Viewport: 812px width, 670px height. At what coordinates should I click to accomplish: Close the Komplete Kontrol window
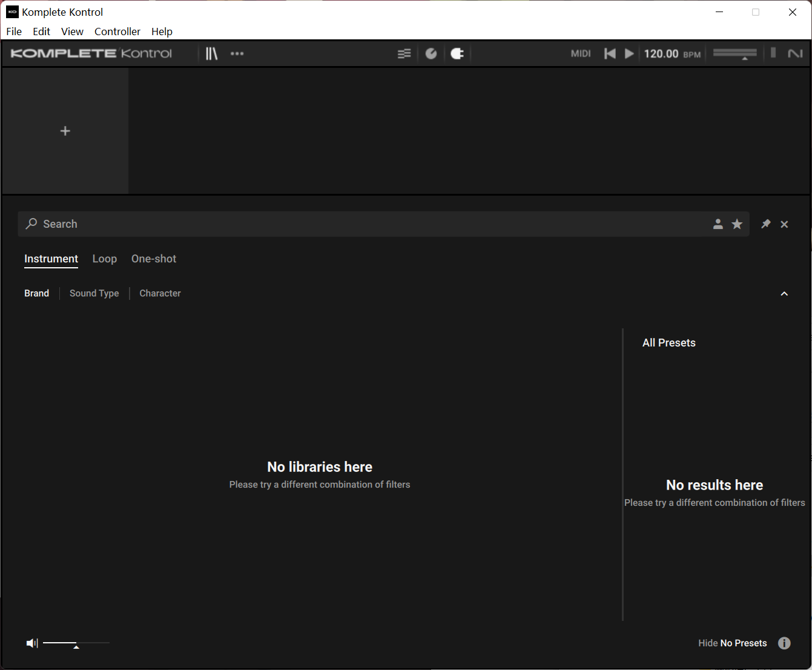pyautogui.click(x=792, y=12)
